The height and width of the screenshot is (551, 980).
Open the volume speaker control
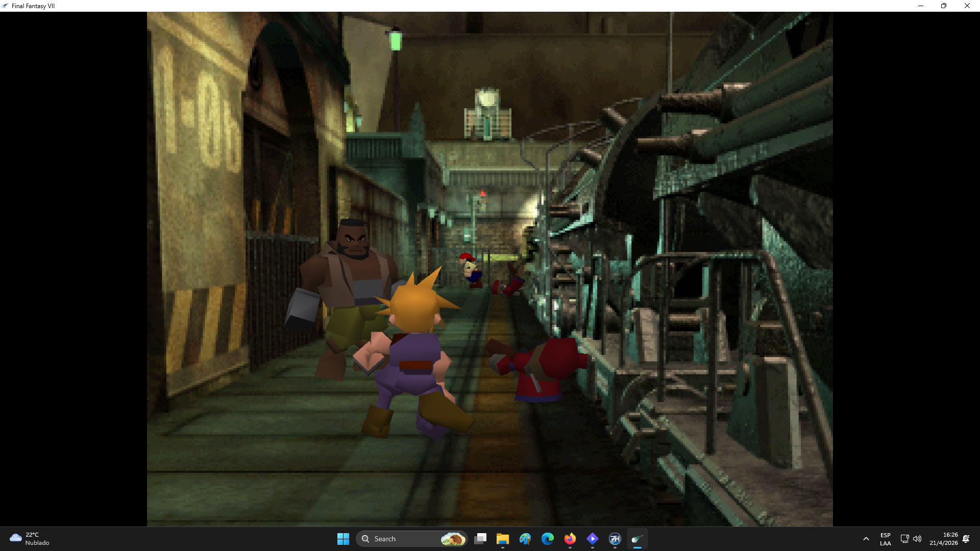917,539
